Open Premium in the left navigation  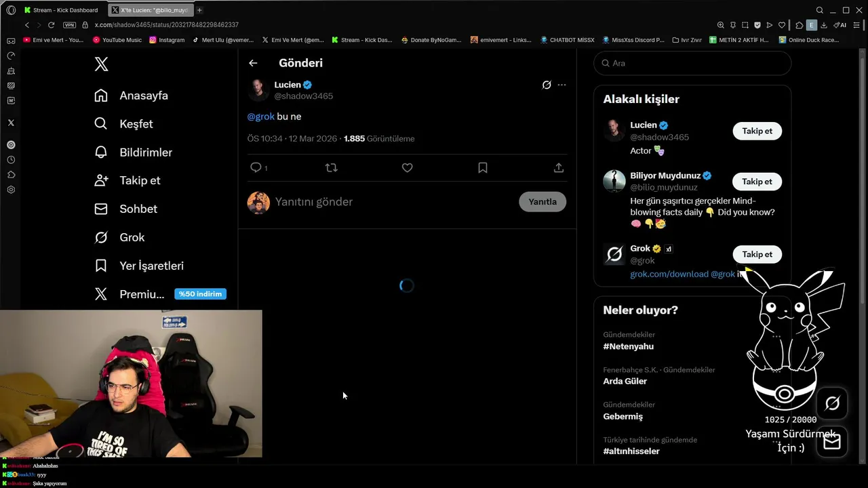[130, 294]
